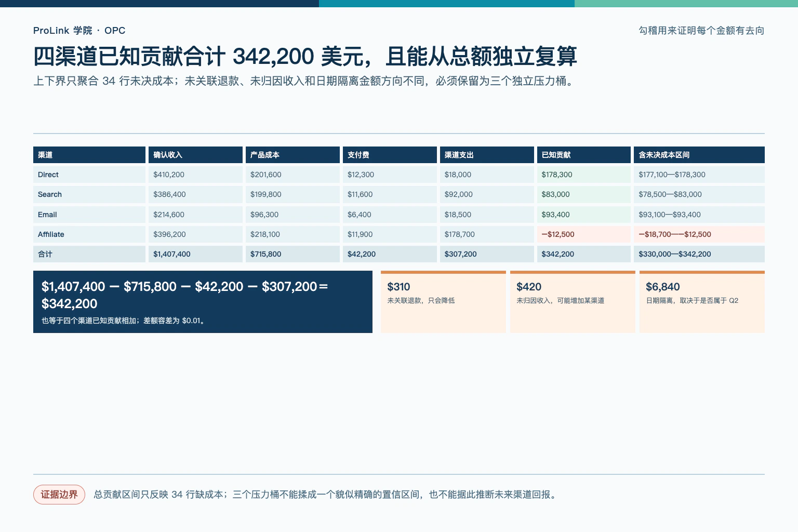Click the ProLink 学院 · OPC header label

(79, 31)
